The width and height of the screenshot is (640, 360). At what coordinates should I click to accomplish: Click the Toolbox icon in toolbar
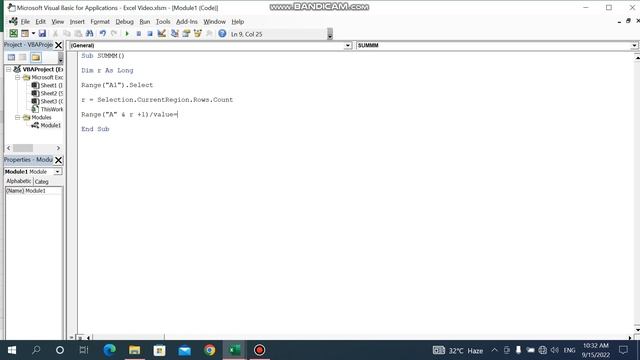tap(209, 33)
